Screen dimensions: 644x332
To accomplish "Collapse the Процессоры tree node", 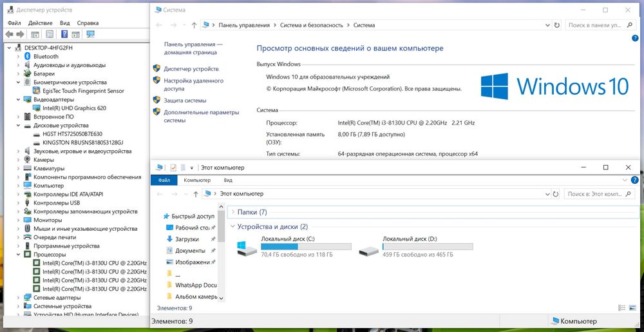I will pos(19,255).
